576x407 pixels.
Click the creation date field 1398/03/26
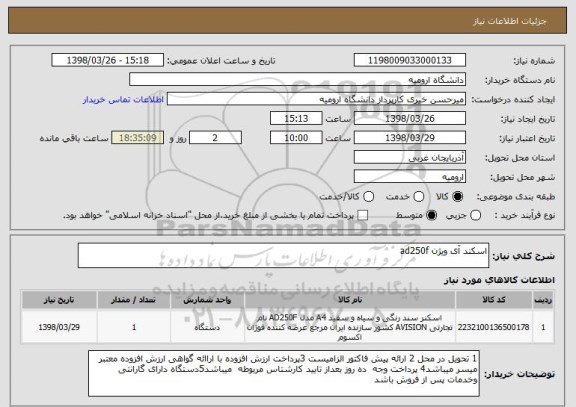(410, 119)
